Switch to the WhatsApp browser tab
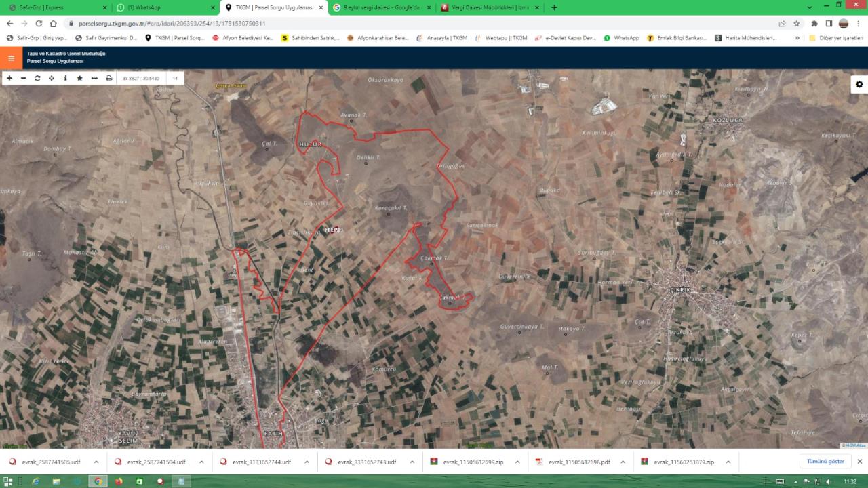 [x=165, y=7]
